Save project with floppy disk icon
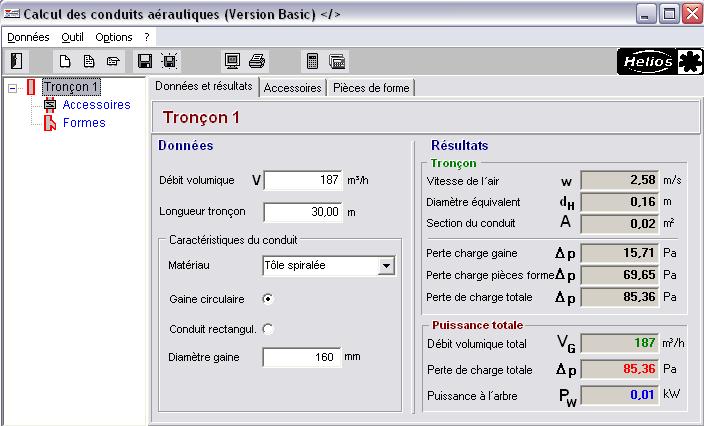 click(145, 61)
